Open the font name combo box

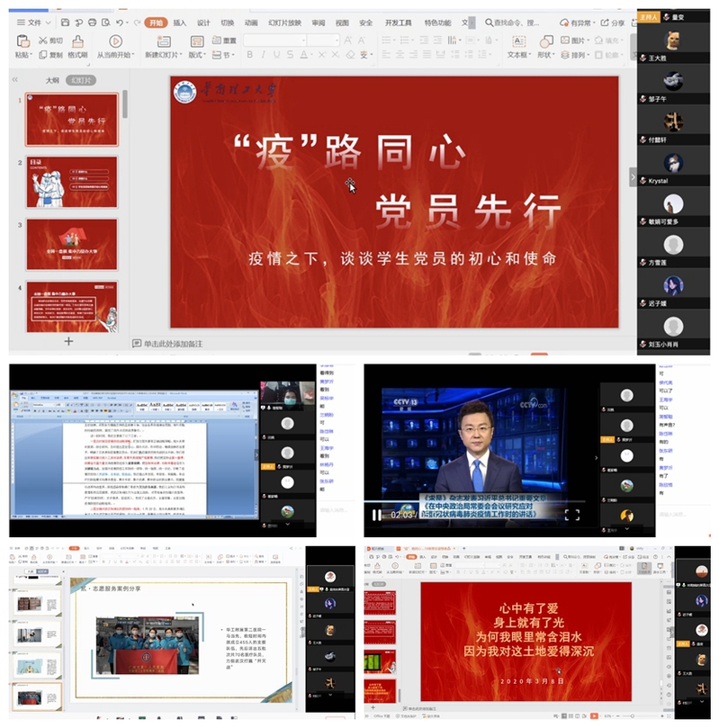pyautogui.click(x=273, y=40)
